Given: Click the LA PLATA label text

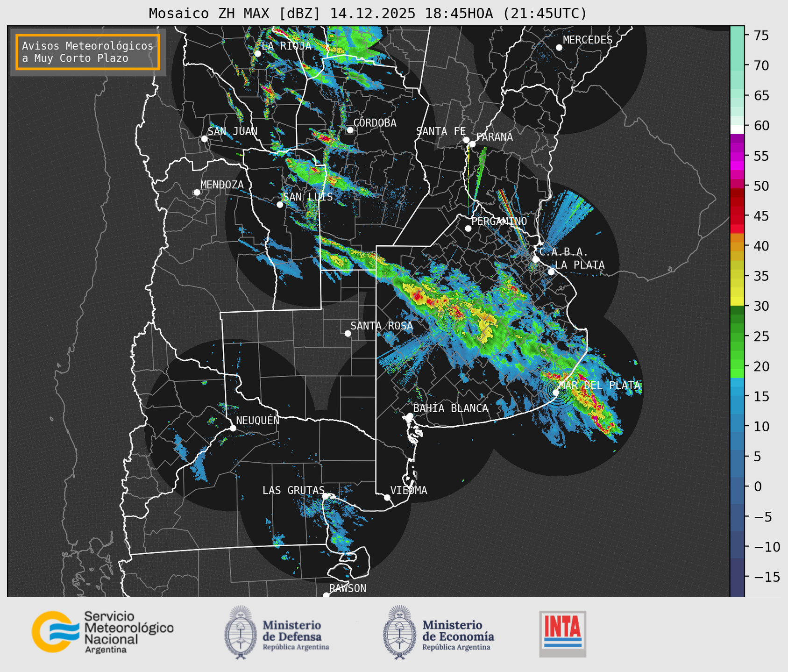Looking at the screenshot, I should (x=580, y=265).
